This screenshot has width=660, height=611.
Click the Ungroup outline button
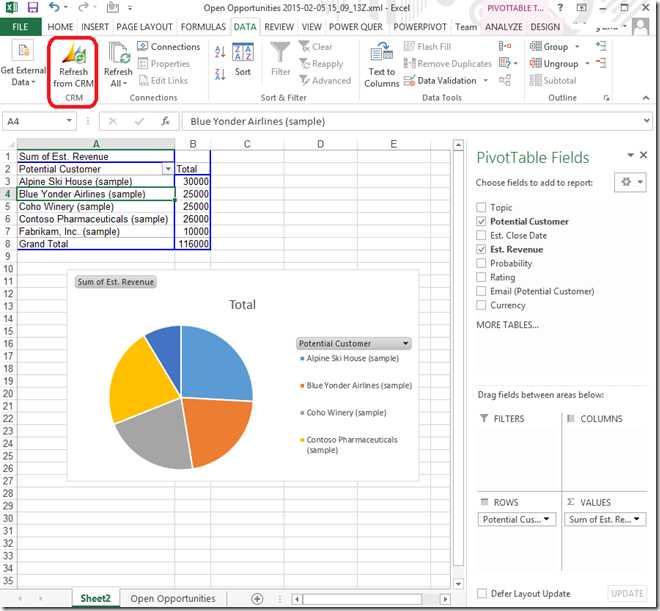point(554,64)
